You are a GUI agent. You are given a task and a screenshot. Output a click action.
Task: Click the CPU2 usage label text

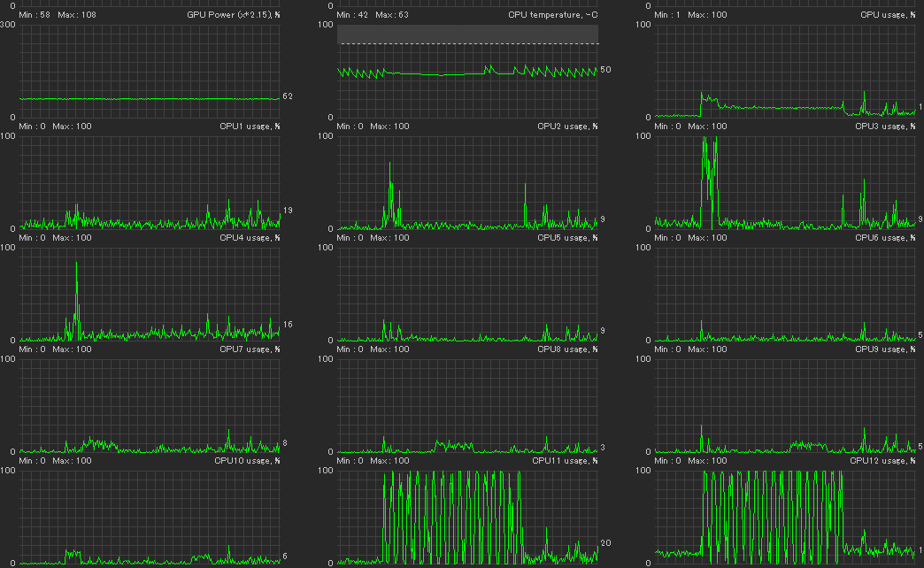click(x=567, y=127)
